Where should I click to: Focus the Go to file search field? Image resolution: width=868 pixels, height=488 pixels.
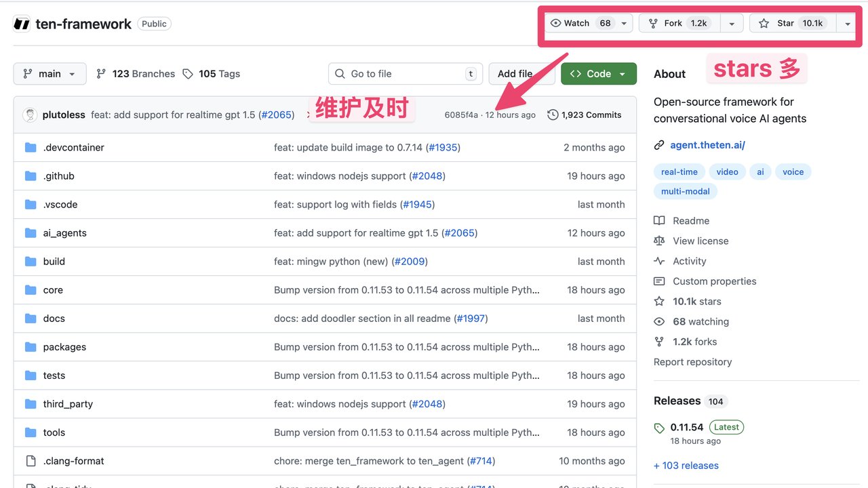pyautogui.click(x=406, y=73)
